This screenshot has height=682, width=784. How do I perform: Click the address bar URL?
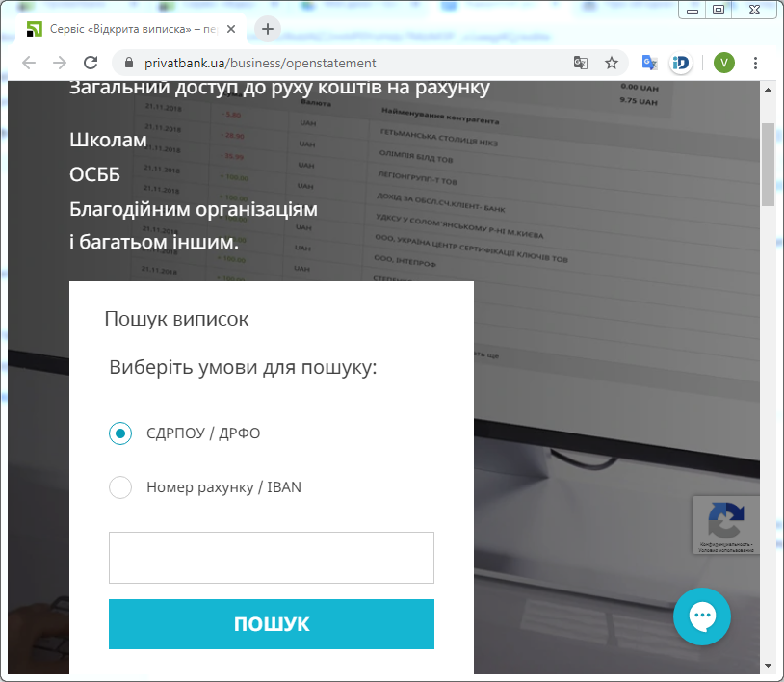(260, 63)
